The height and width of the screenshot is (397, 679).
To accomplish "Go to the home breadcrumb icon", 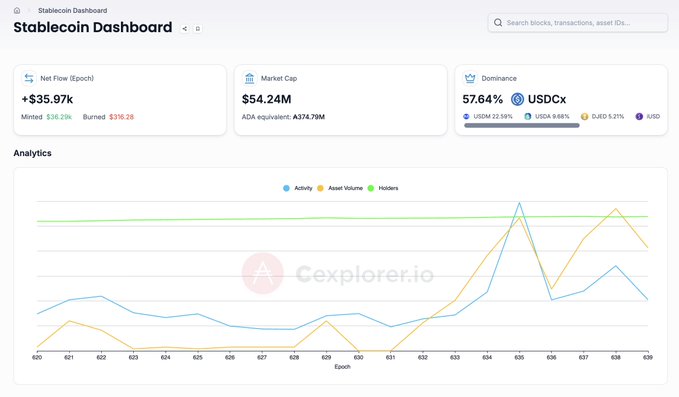I will point(17,10).
